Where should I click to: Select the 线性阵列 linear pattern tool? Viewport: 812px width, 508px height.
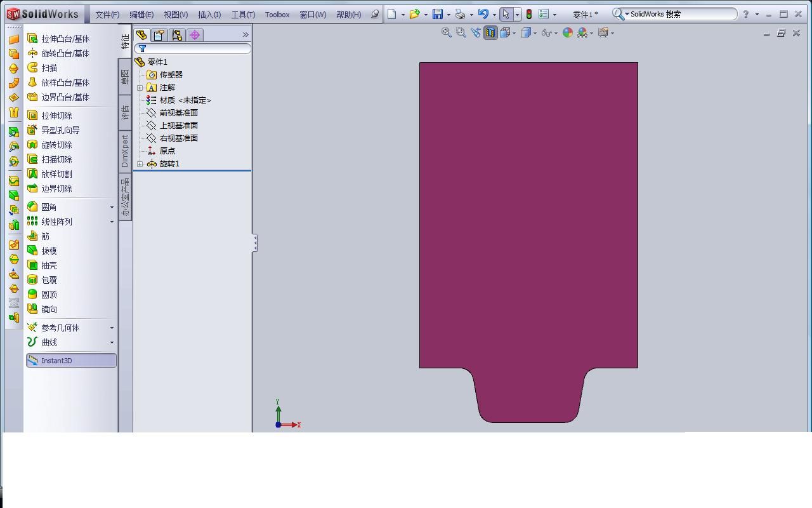(x=49, y=222)
